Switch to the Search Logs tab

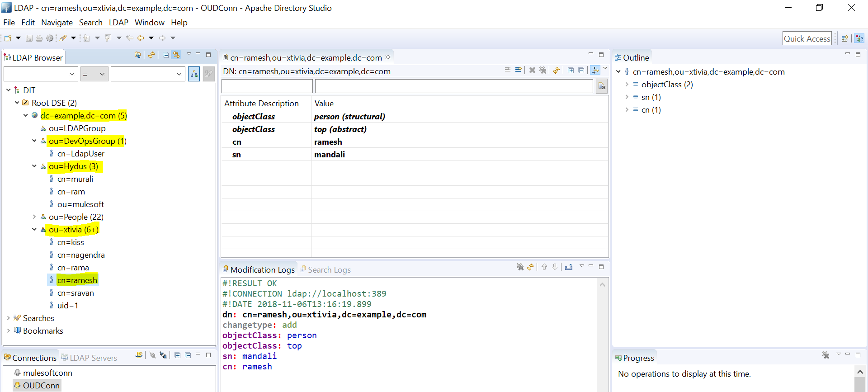tap(325, 270)
